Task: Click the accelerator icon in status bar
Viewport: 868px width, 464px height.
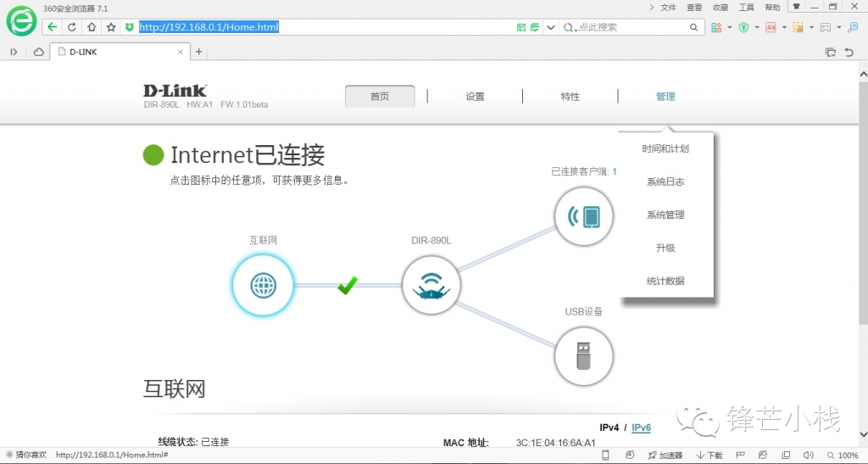Action: point(665,456)
